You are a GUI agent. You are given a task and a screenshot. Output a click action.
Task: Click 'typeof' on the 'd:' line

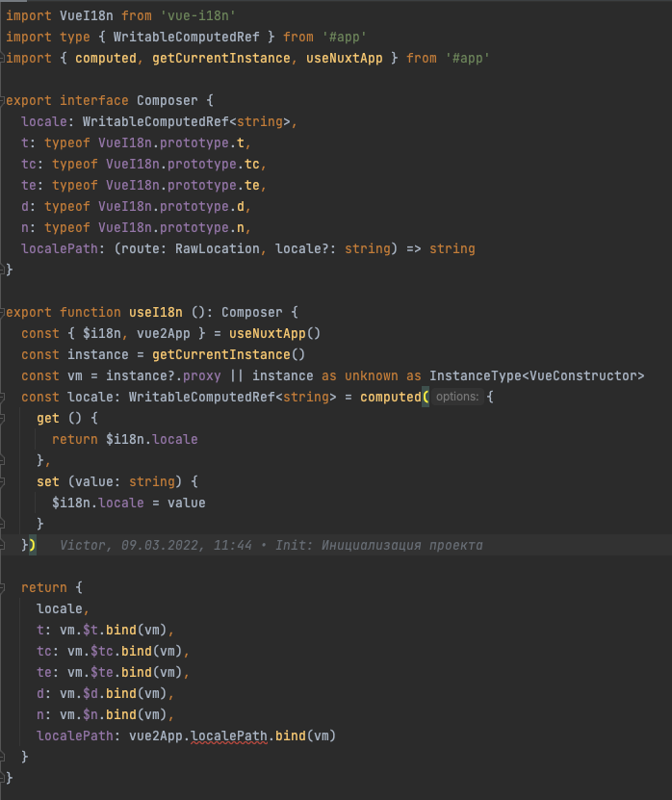click(x=67, y=206)
